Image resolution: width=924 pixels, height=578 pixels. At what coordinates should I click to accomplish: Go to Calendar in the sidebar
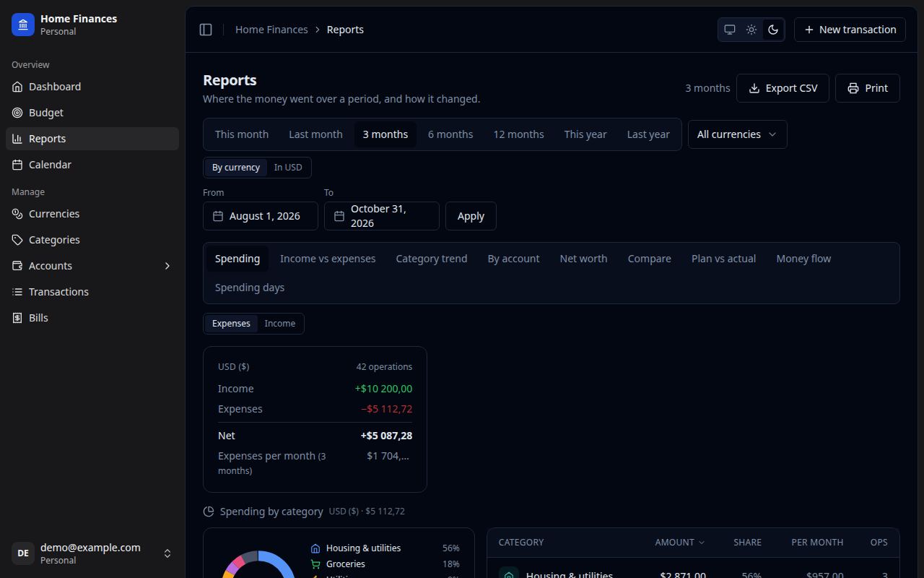(92, 165)
